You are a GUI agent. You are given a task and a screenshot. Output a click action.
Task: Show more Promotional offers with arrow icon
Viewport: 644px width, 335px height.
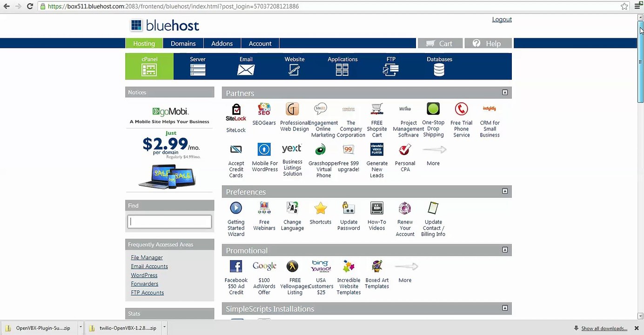tap(406, 266)
